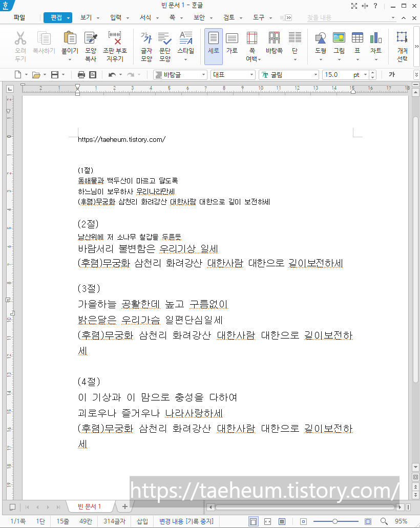Click the 오려두기 (Cut) scissors icon
The width and height of the screenshot is (420, 528).
[20, 38]
